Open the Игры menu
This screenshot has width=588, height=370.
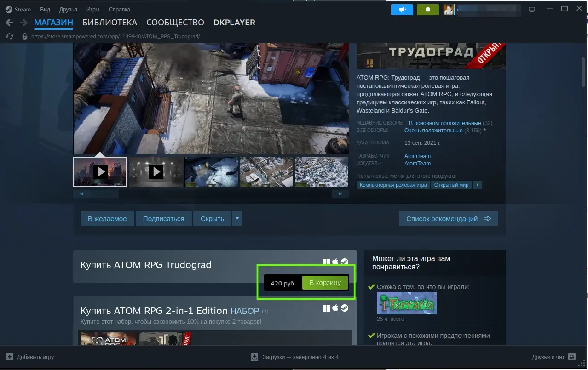[93, 9]
